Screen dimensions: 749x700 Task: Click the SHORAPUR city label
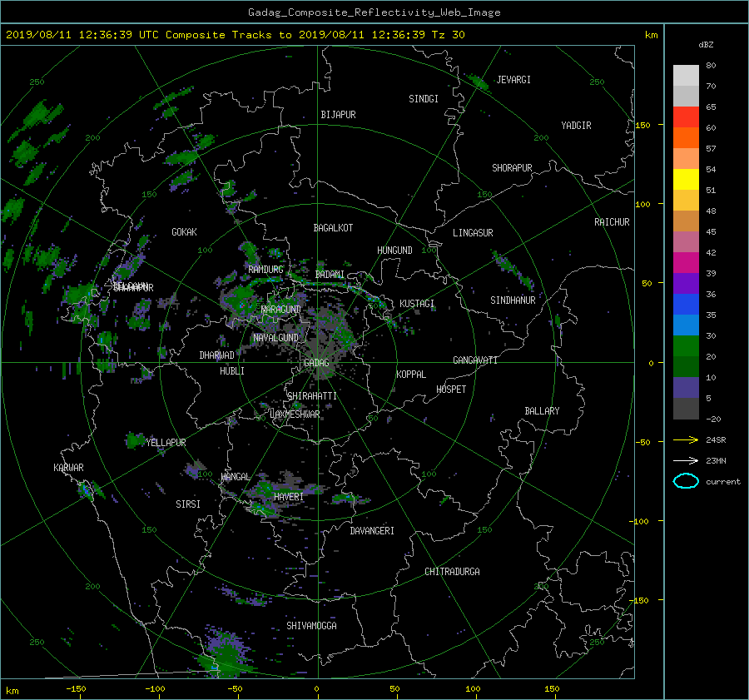512,168
